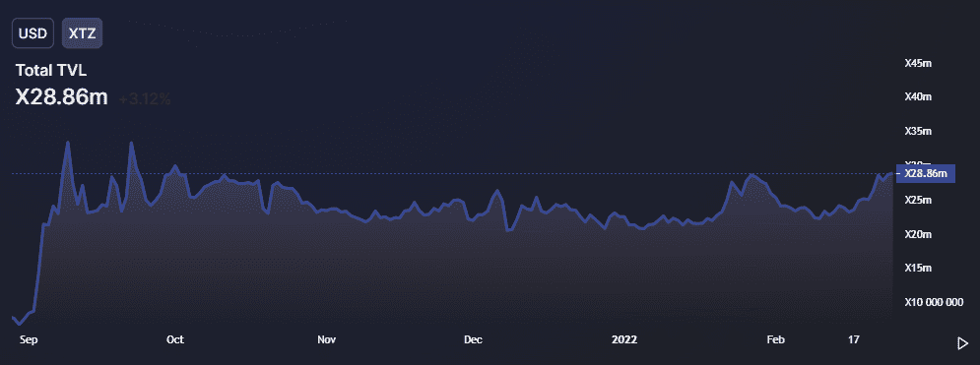Click the Feb label on time axis

(x=775, y=340)
